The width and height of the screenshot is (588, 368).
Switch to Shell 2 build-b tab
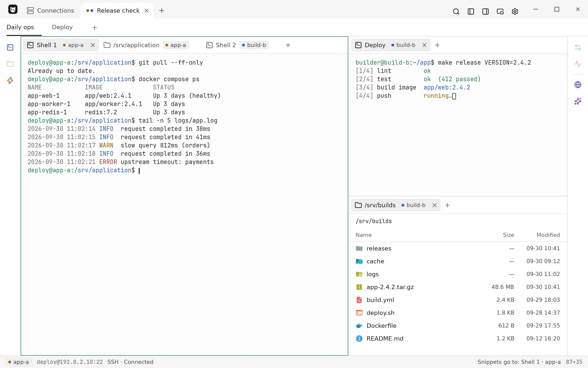point(238,45)
